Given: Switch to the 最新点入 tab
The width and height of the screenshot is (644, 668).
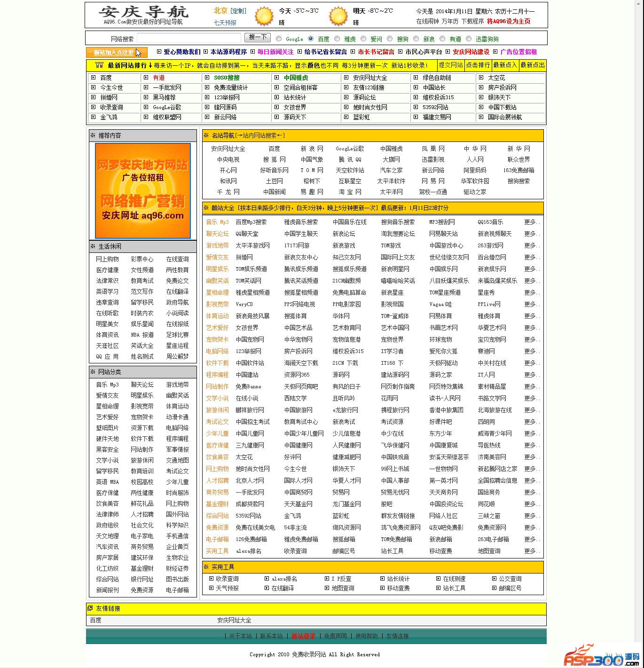Looking at the screenshot, I should [505, 65].
